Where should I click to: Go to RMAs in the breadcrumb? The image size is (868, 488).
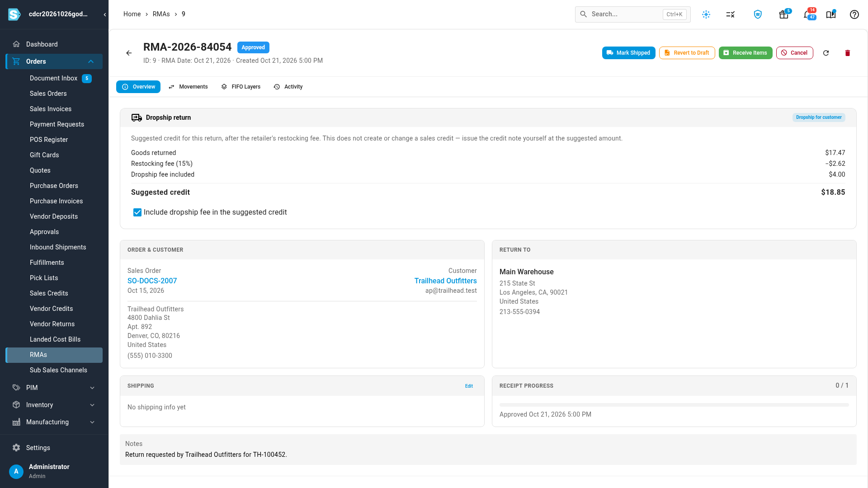161,14
